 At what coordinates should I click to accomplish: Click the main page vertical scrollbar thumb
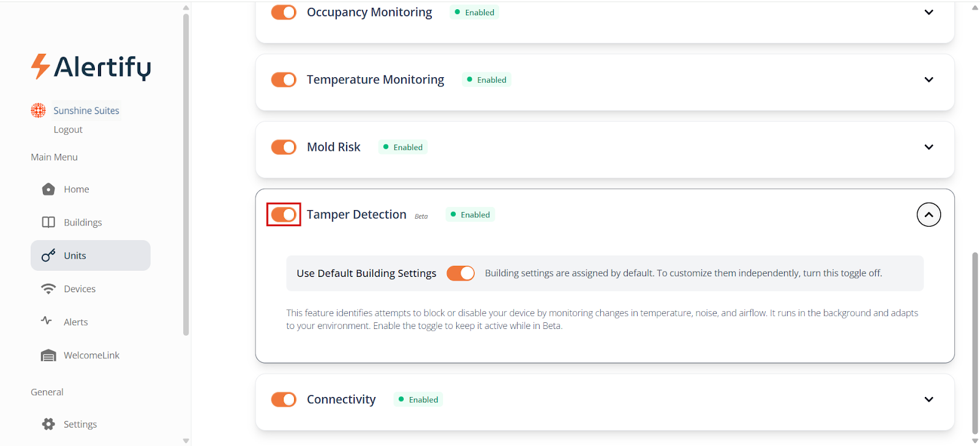point(975,343)
